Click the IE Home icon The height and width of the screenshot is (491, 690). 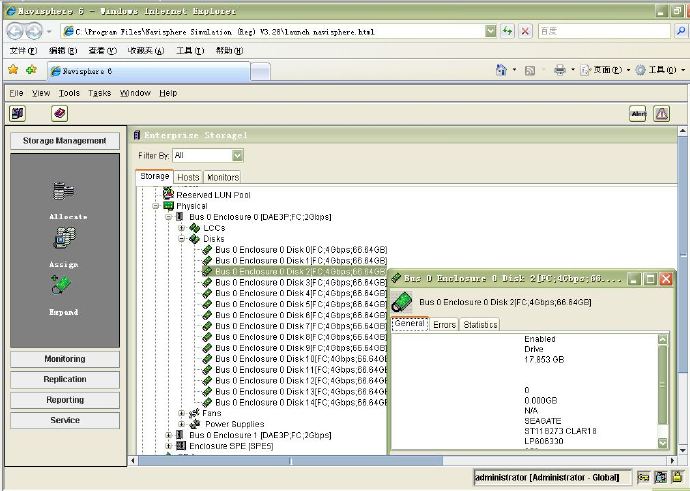point(501,70)
